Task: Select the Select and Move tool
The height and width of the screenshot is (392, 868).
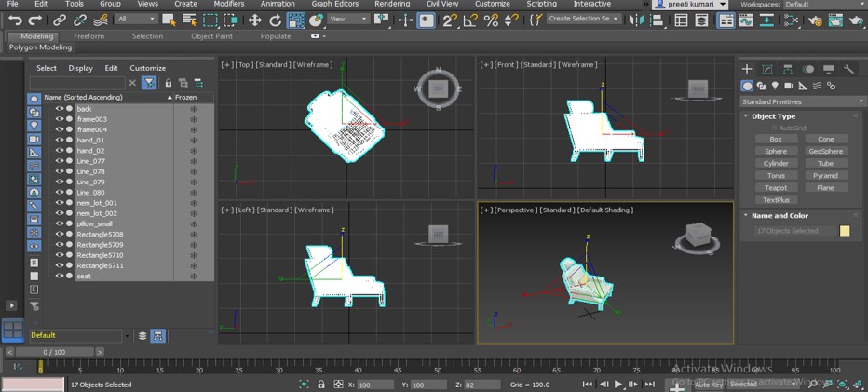Action: [254, 20]
